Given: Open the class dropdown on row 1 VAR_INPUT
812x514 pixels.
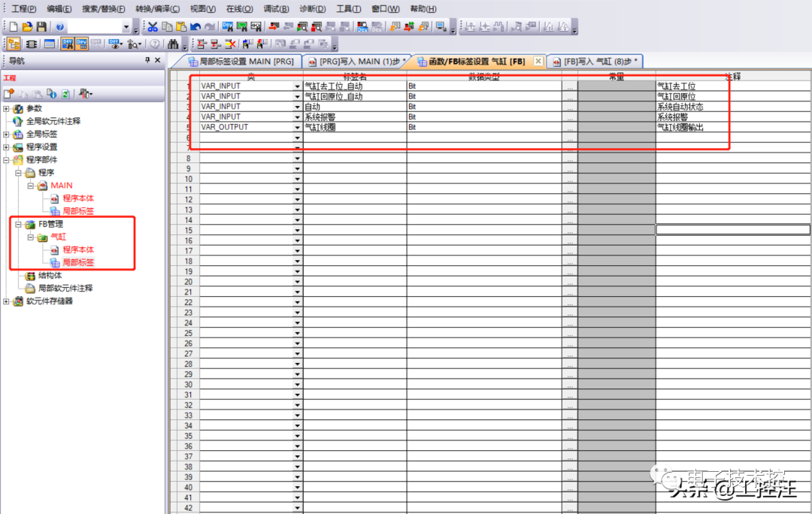Looking at the screenshot, I should point(296,86).
